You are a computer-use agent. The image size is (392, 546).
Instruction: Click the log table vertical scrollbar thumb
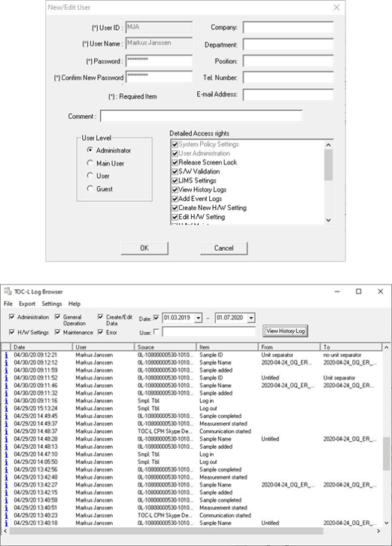click(x=386, y=454)
